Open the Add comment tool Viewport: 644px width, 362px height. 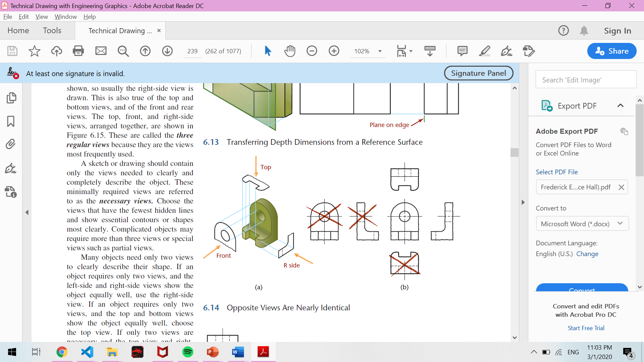[x=462, y=51]
